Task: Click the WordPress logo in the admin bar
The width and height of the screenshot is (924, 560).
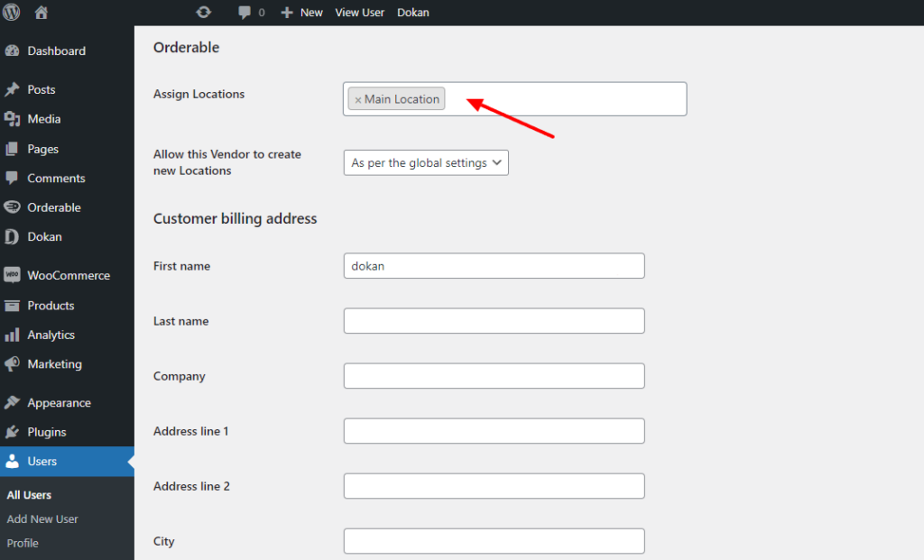Action: [10, 12]
